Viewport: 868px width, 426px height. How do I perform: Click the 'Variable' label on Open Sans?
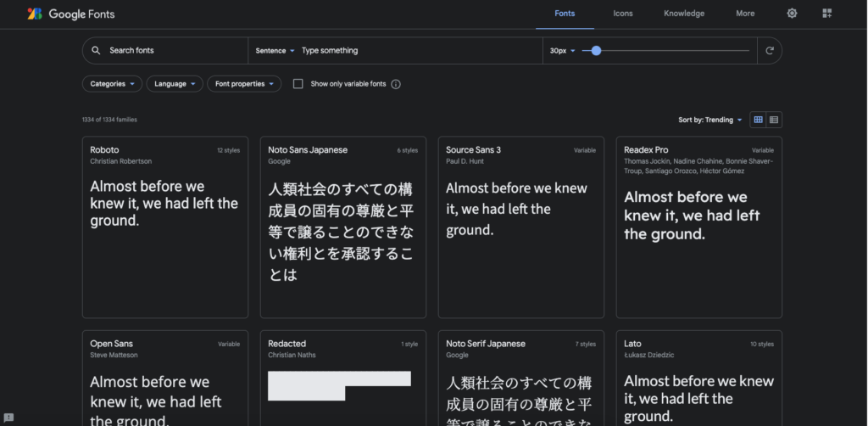tap(229, 344)
